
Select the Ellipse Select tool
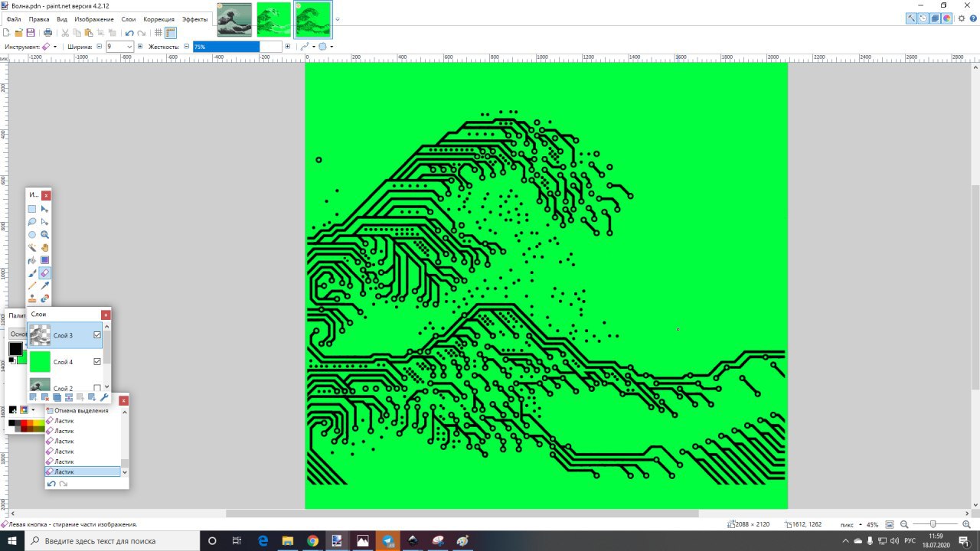pos(32,235)
